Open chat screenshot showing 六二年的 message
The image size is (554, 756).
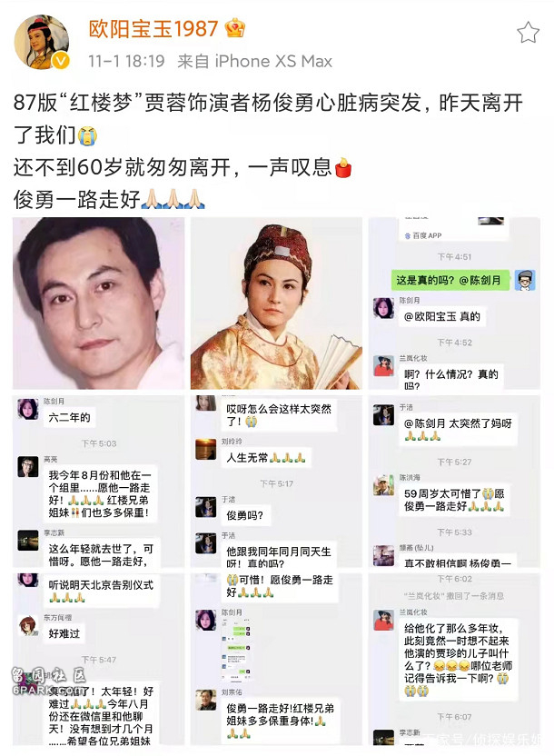pyautogui.click(x=98, y=482)
